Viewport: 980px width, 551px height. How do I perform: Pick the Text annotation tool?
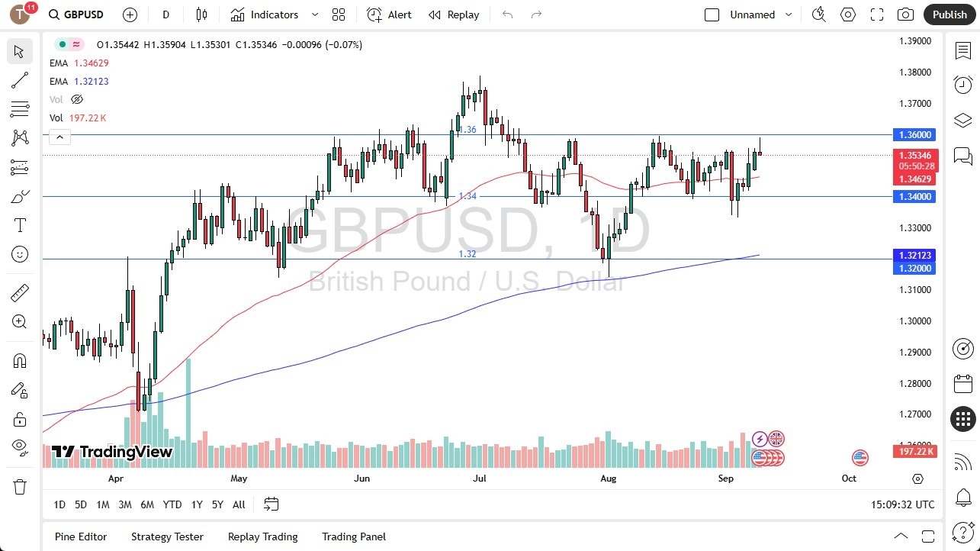tap(20, 225)
